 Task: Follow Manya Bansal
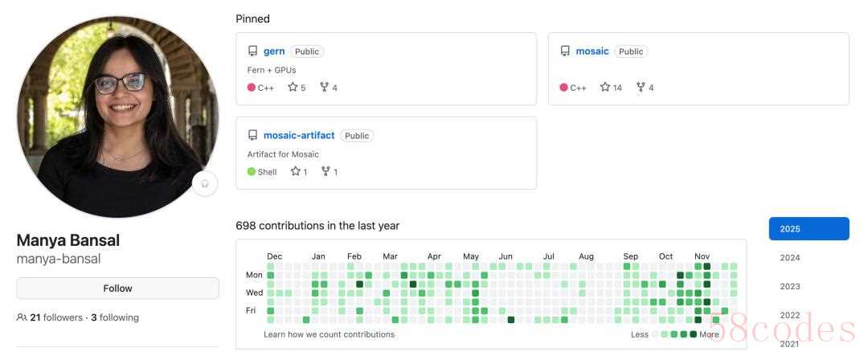117,289
